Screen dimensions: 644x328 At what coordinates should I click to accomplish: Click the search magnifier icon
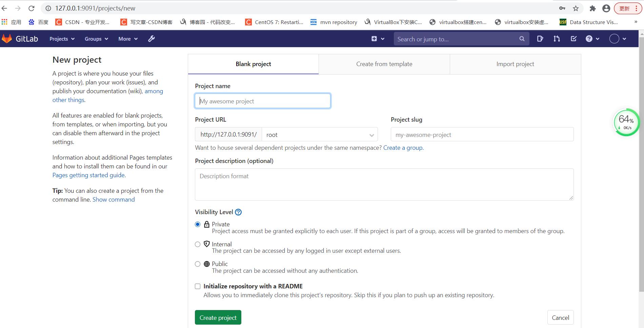point(522,39)
